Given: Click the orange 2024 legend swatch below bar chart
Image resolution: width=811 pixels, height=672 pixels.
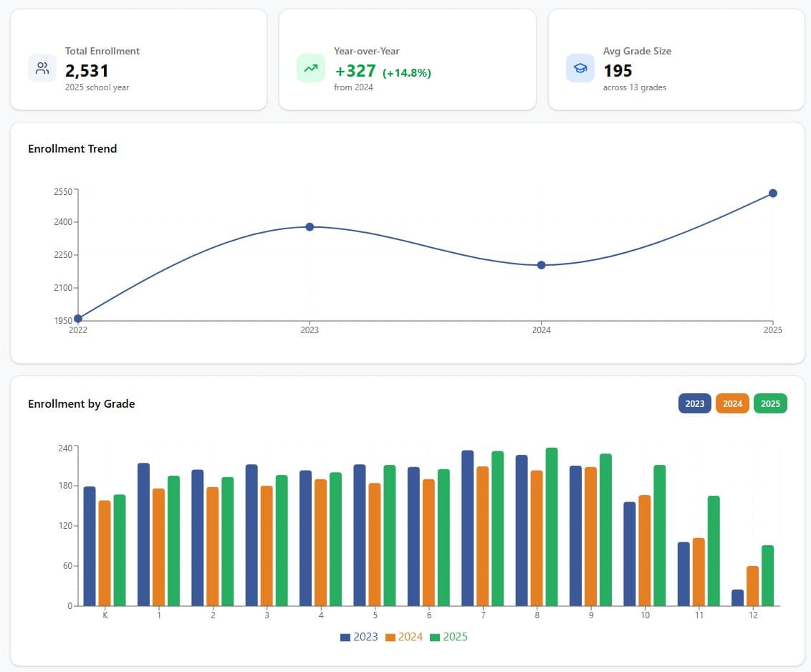Looking at the screenshot, I should 390,638.
